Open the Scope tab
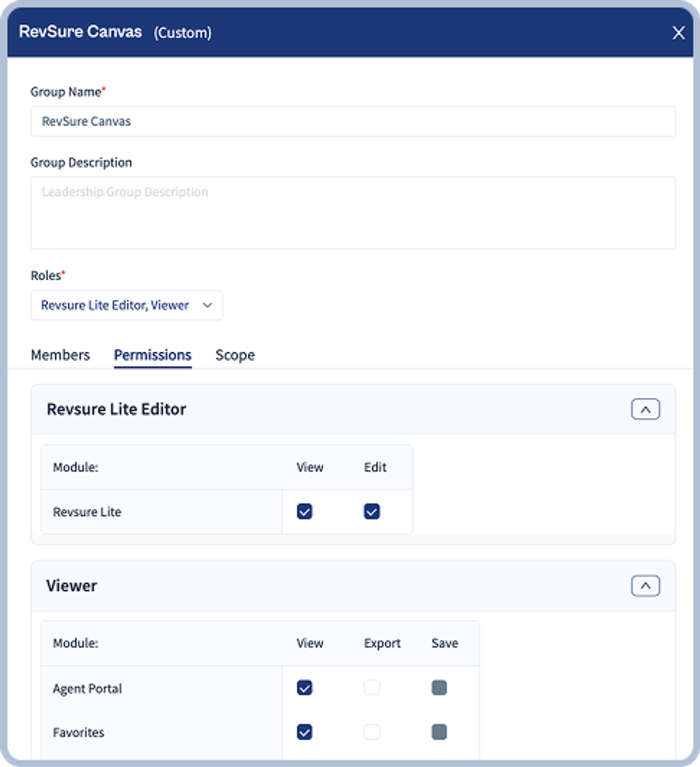 pyautogui.click(x=235, y=355)
